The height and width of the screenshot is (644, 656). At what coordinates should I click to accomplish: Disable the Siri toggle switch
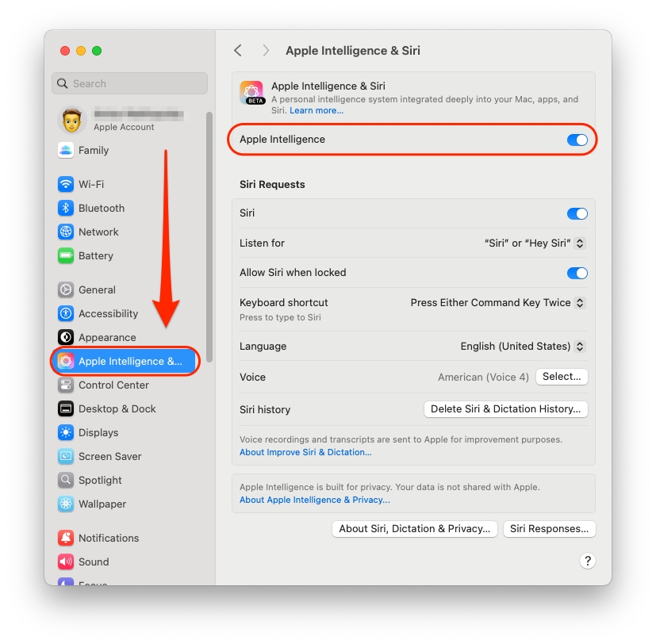tap(577, 213)
